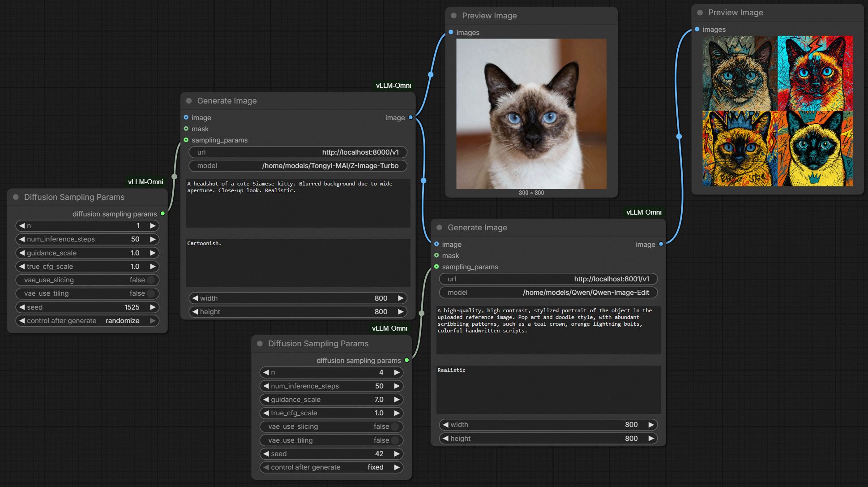The width and height of the screenshot is (868, 487).
Task: Focus the prompt box describing a Siamese kitty headshot
Action: point(298,203)
